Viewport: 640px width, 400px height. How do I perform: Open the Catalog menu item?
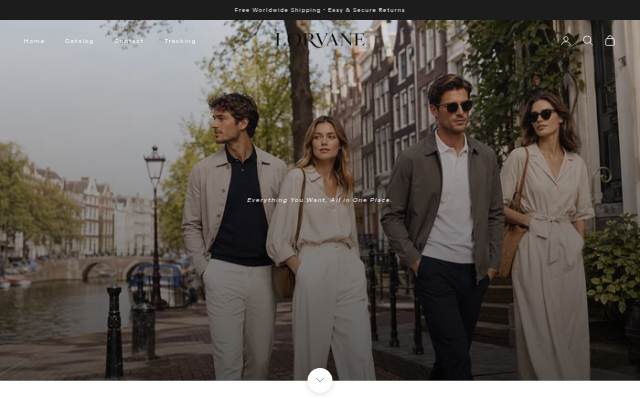pyautogui.click(x=80, y=41)
